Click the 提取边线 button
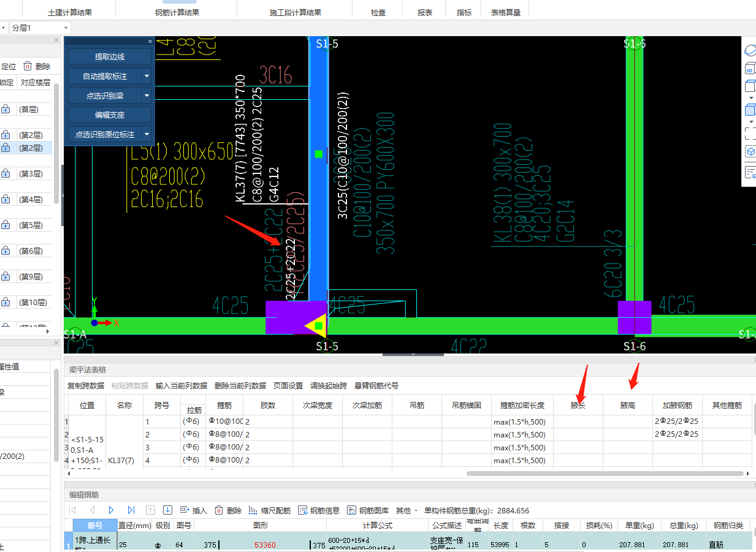This screenshot has width=756, height=552. click(x=110, y=57)
